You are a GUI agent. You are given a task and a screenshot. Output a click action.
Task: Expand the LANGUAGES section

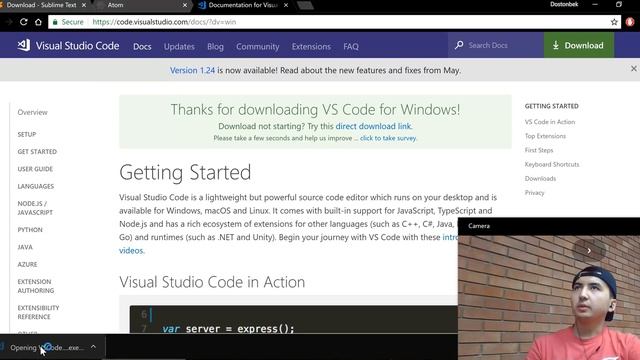[x=36, y=186]
